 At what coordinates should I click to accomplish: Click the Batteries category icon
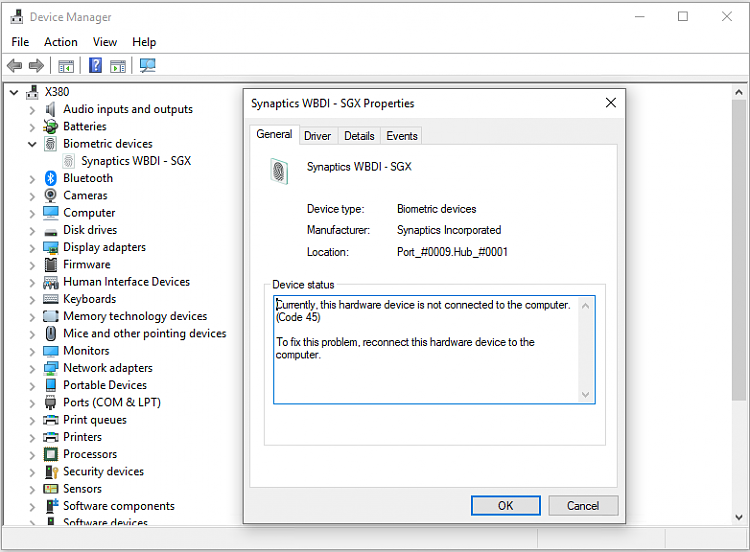coord(51,126)
